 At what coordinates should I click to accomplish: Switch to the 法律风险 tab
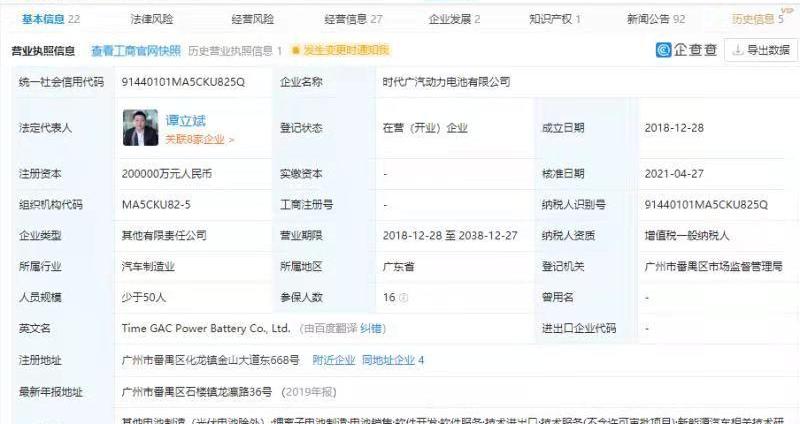coord(152,19)
